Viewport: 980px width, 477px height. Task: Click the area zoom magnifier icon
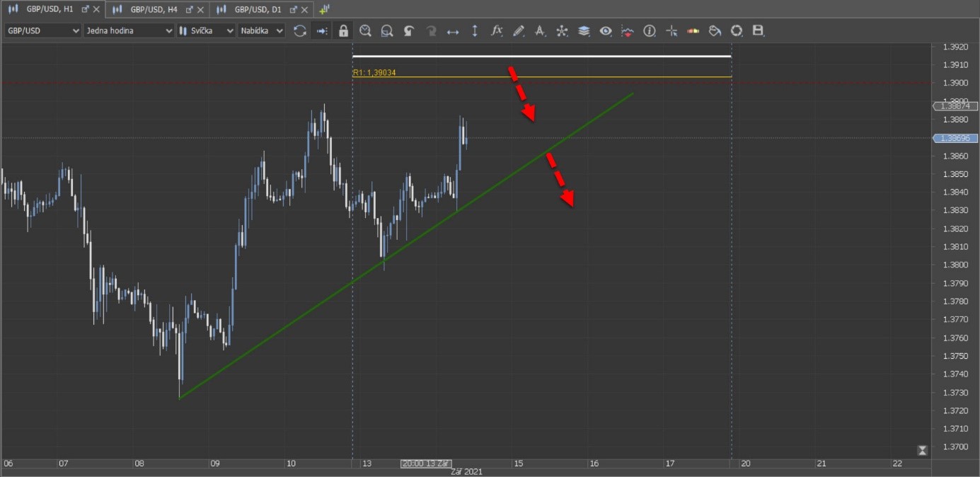387,30
